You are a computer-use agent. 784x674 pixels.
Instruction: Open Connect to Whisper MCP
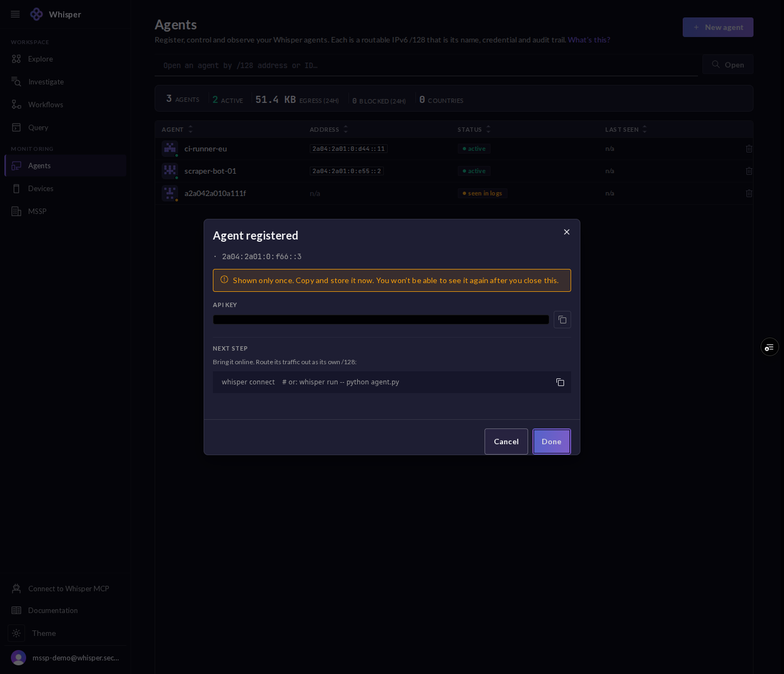click(x=65, y=589)
